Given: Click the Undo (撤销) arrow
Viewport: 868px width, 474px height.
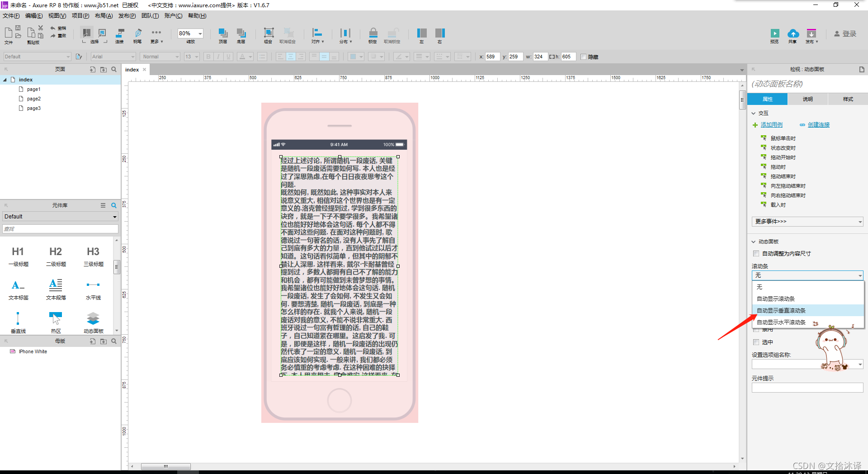Looking at the screenshot, I should point(53,28).
